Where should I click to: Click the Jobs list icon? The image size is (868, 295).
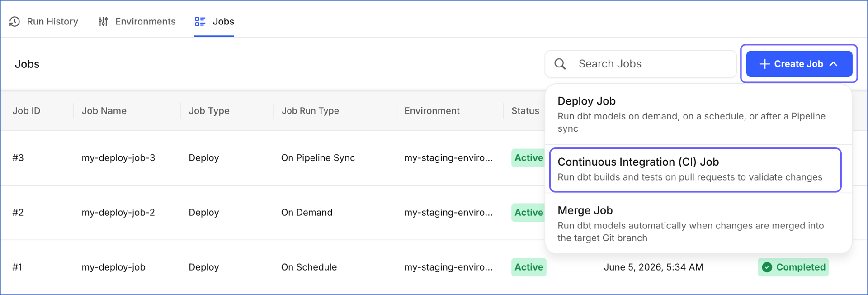(x=200, y=22)
